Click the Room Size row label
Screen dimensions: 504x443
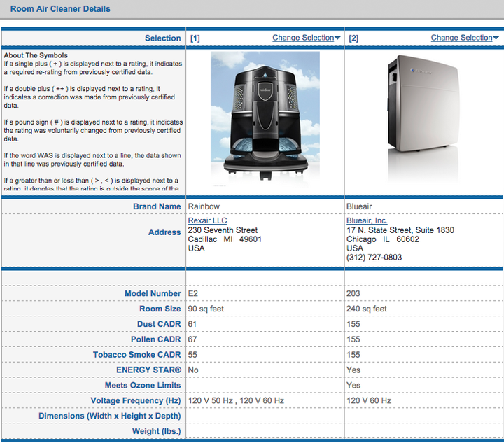point(160,309)
